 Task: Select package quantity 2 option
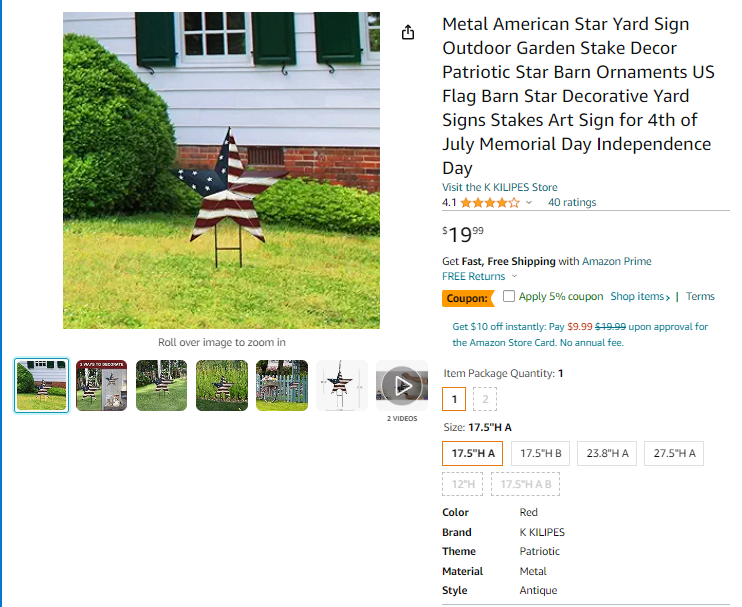485,399
